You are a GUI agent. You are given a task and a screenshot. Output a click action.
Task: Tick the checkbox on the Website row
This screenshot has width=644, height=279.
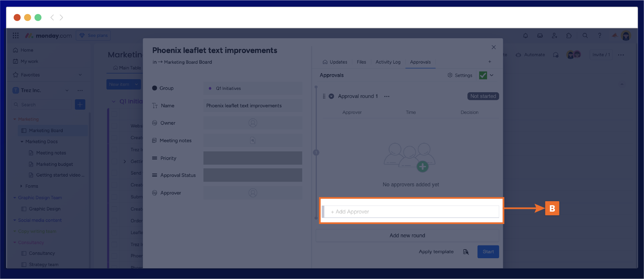point(114,126)
